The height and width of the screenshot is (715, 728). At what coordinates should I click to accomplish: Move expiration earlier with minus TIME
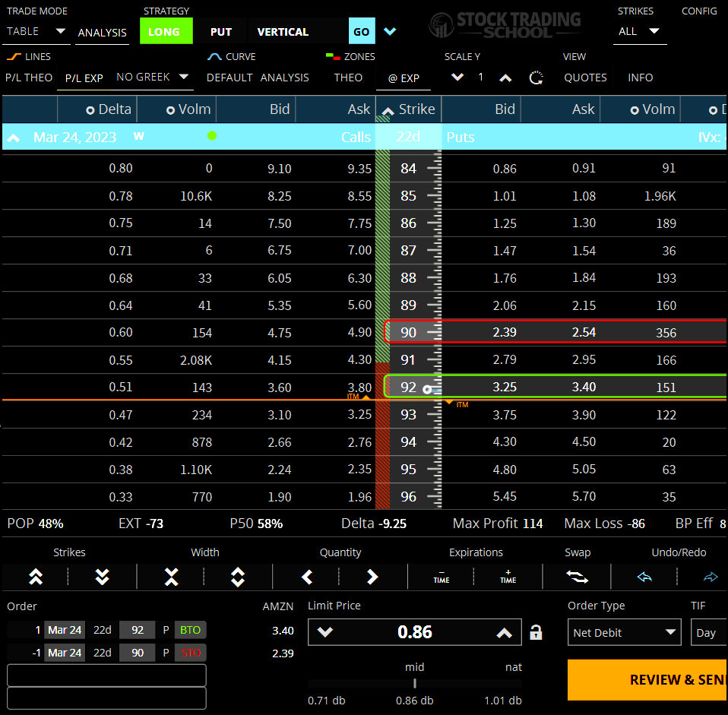441,577
